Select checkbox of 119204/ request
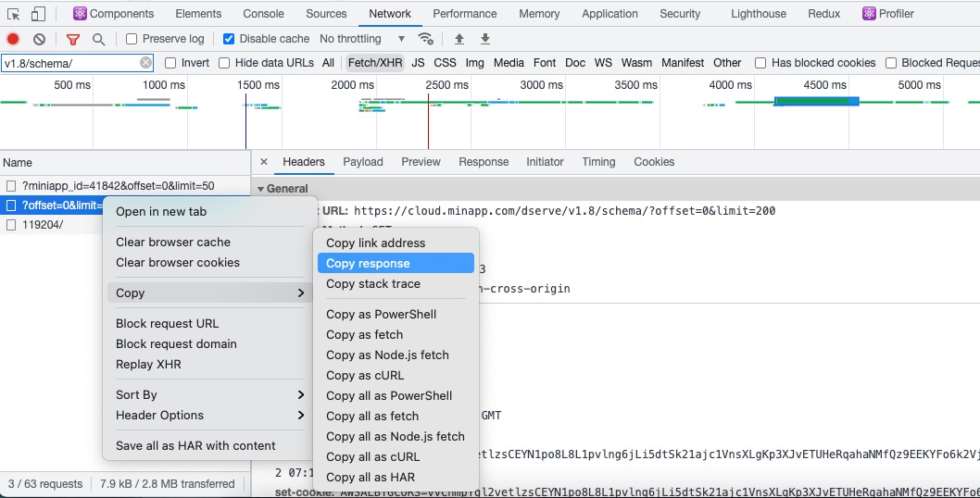The width and height of the screenshot is (980, 498). (11, 224)
